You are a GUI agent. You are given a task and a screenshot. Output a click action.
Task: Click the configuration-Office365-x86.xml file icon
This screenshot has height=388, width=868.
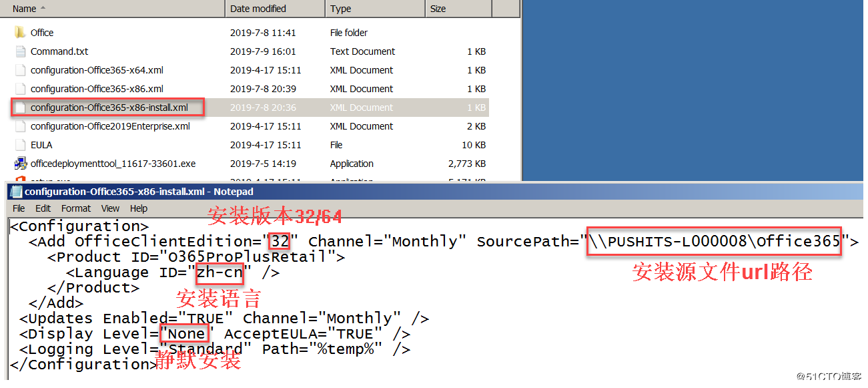(x=20, y=89)
